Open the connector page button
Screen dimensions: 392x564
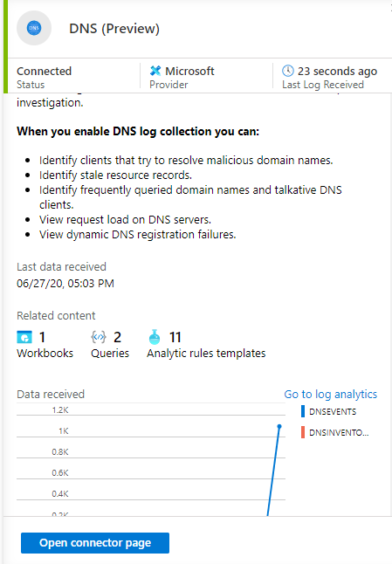95,543
